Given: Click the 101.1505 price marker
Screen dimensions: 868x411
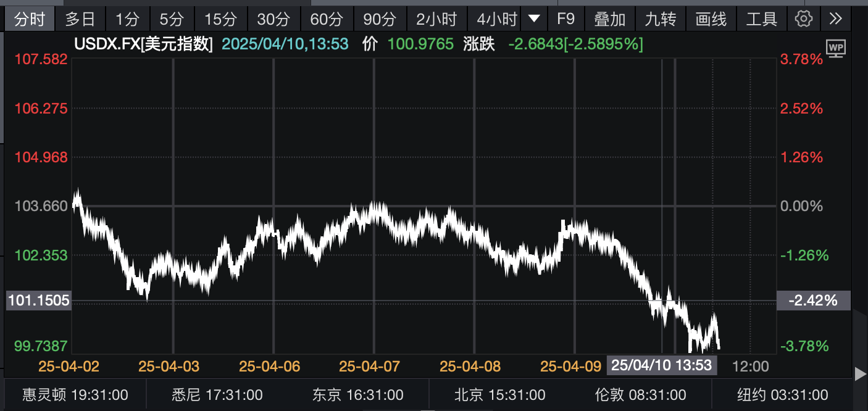Looking at the screenshot, I should pyautogui.click(x=38, y=301).
